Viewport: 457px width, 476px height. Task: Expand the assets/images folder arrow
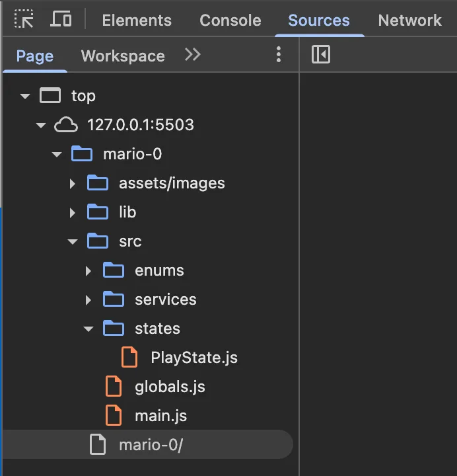[x=73, y=184]
